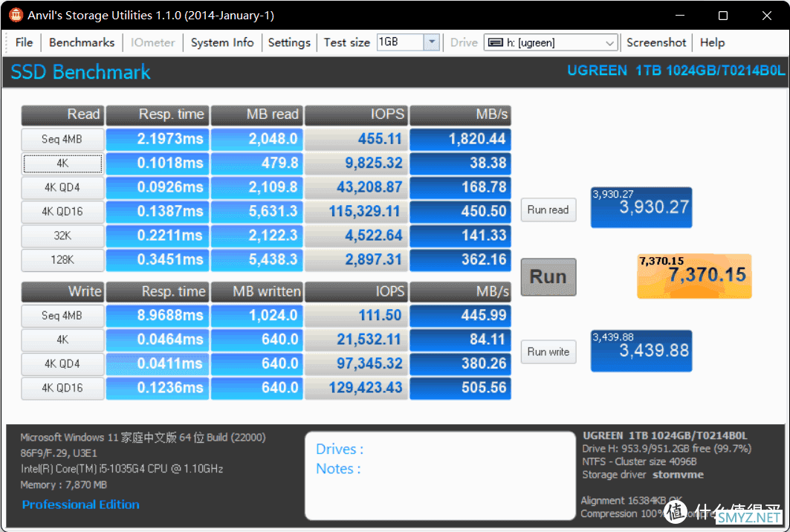Click the drive icon in the Drive selector
790x532 pixels.
496,43
